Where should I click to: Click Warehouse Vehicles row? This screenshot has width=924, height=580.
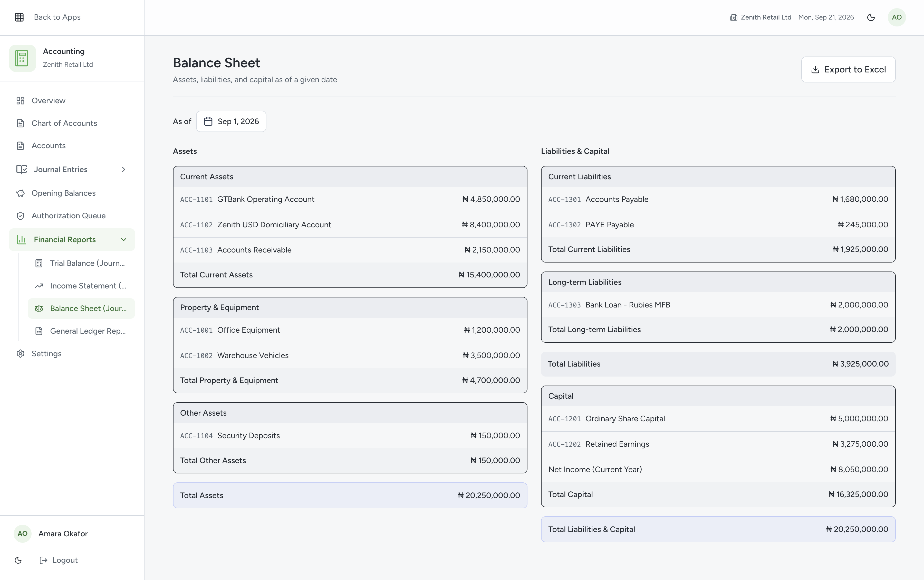click(x=350, y=356)
